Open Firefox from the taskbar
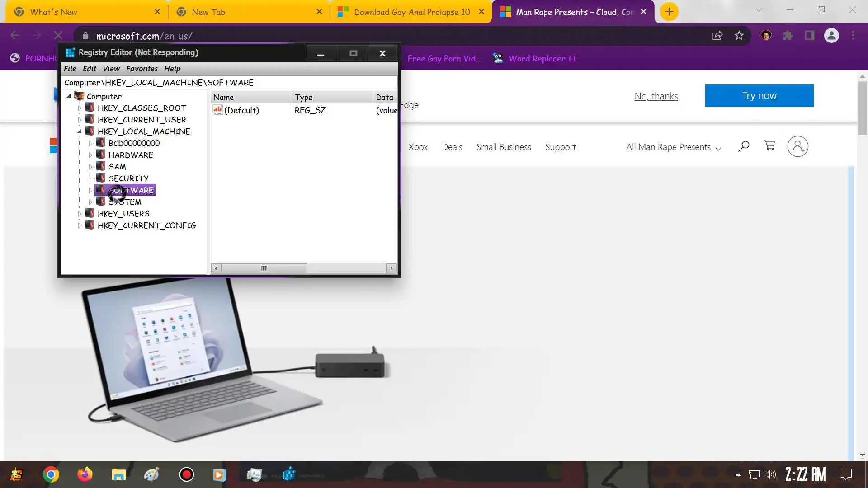Viewport: 868px width, 488px height. point(85,474)
